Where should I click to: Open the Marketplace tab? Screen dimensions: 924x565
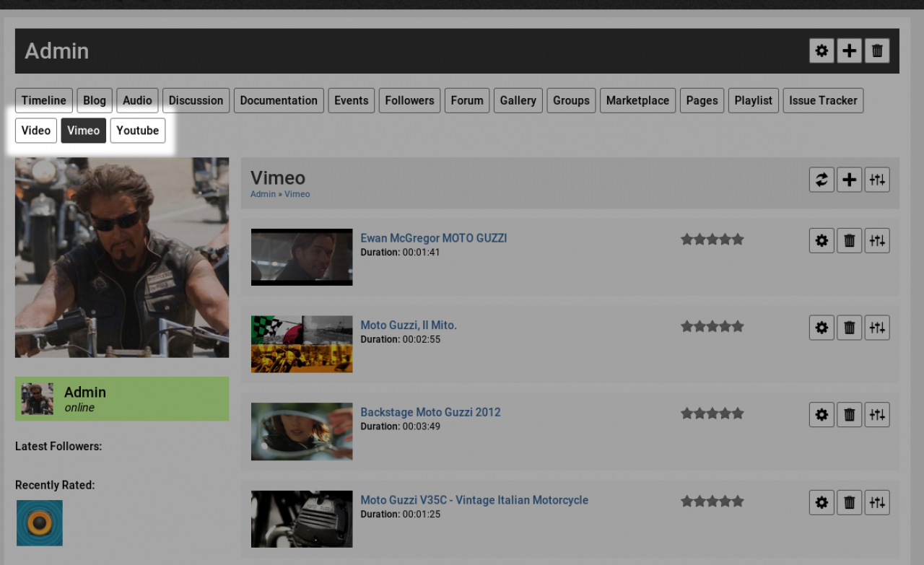(x=638, y=100)
